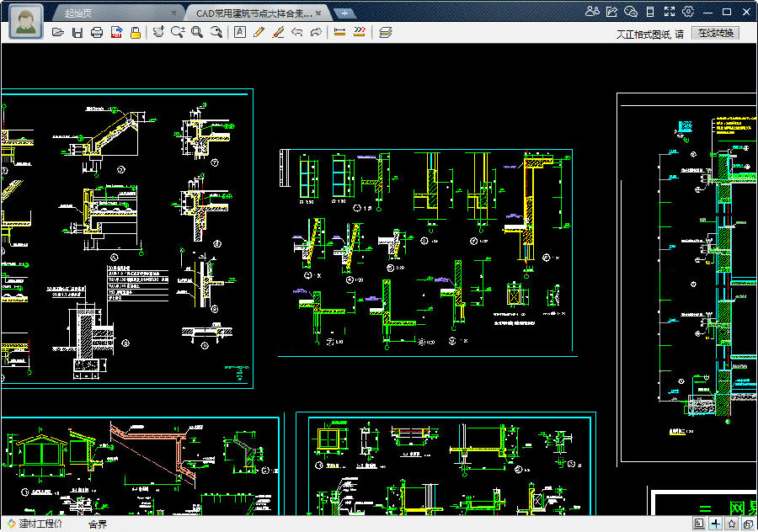Open the layers manager icon
The image size is (758, 532).
pos(385,32)
